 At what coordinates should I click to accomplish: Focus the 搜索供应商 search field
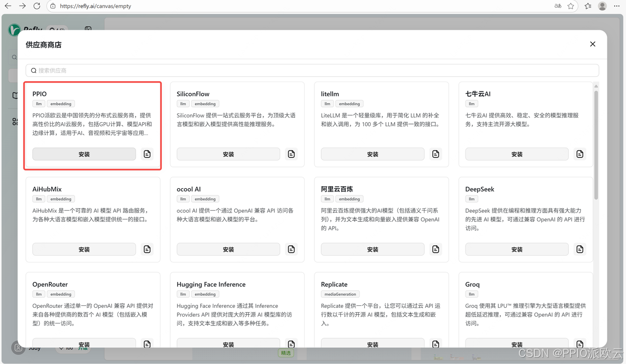click(313, 70)
